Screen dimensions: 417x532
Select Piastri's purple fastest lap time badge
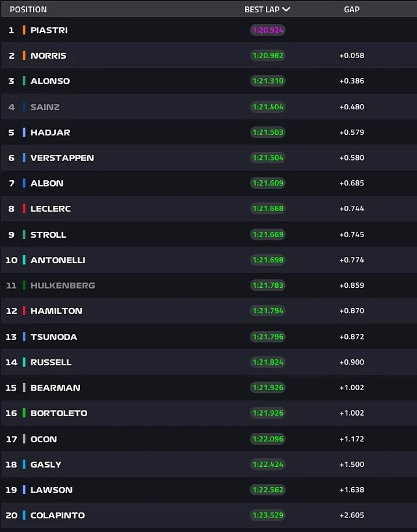pyautogui.click(x=268, y=30)
